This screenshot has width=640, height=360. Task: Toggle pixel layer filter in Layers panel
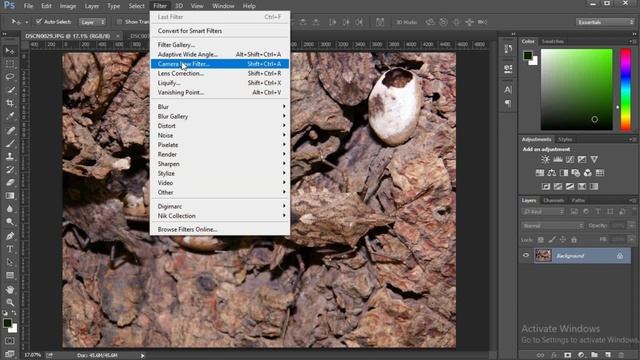coord(574,211)
